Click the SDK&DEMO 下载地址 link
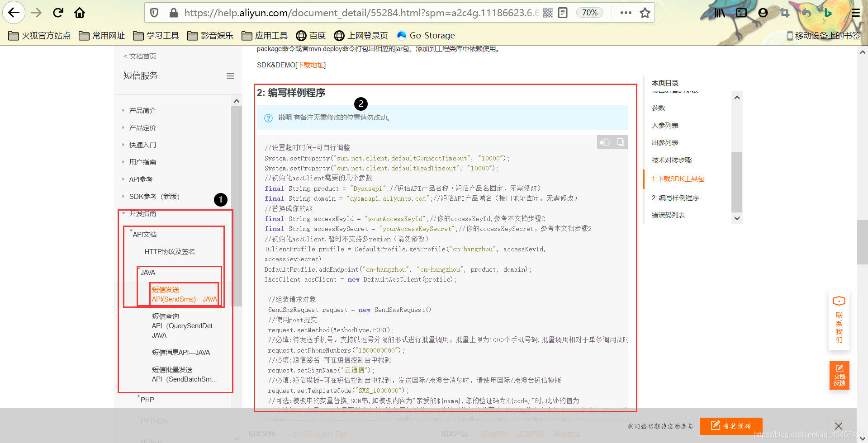The width and height of the screenshot is (868, 443). coord(311,65)
